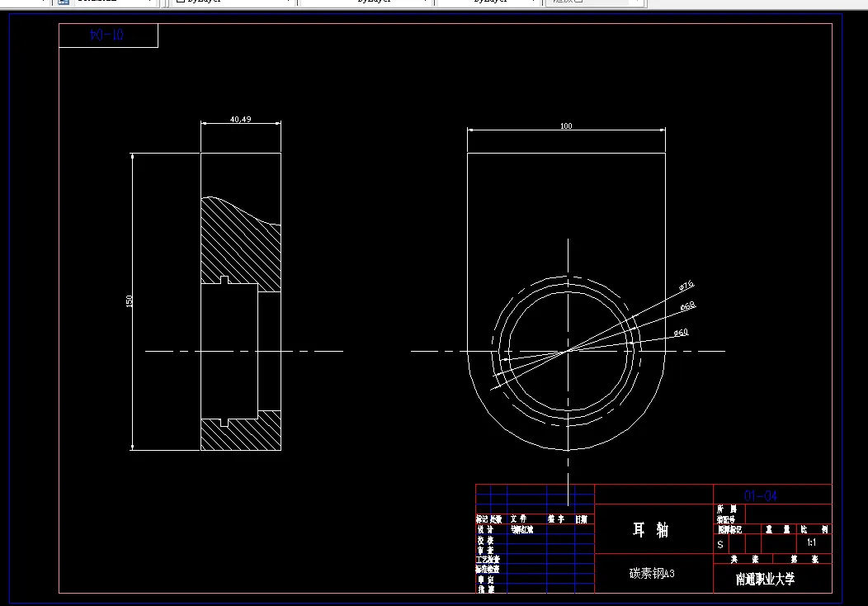Viewport: 868px width, 606px height.
Task: Select the 批准 row label at bottom
Action: (x=485, y=589)
